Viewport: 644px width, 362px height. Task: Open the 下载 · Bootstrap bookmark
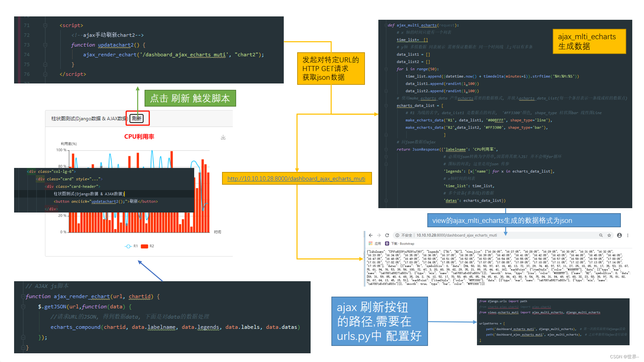(x=399, y=244)
